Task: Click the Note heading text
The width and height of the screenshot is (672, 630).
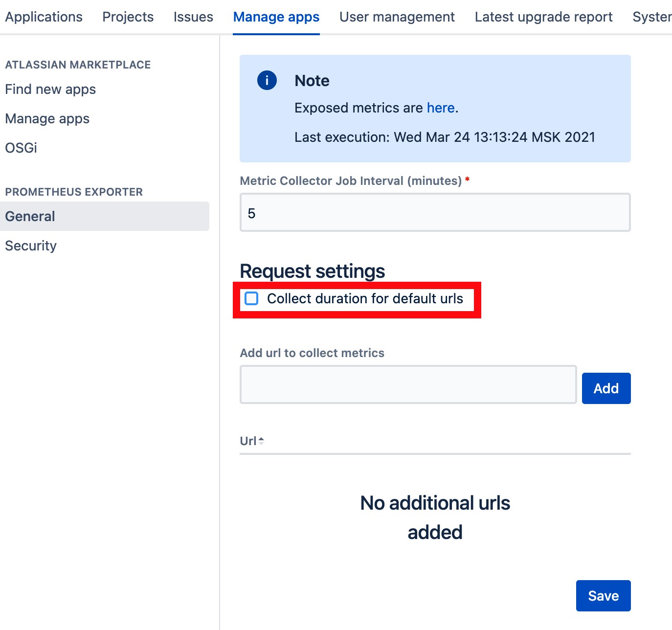Action: point(312,81)
